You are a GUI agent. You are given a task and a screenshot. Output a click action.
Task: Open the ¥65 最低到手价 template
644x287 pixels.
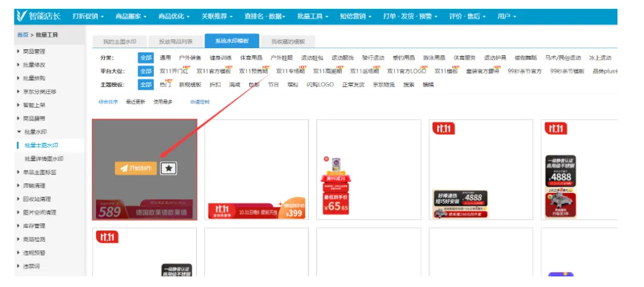(369, 169)
